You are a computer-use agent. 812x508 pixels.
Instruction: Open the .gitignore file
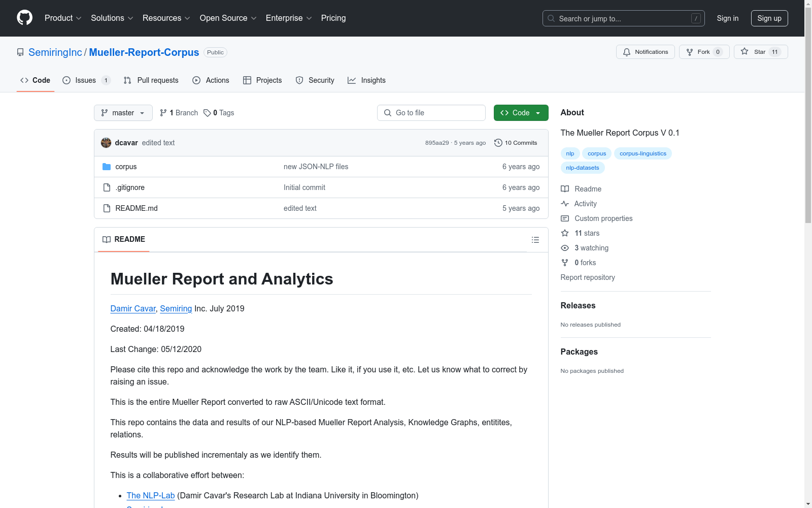point(130,187)
